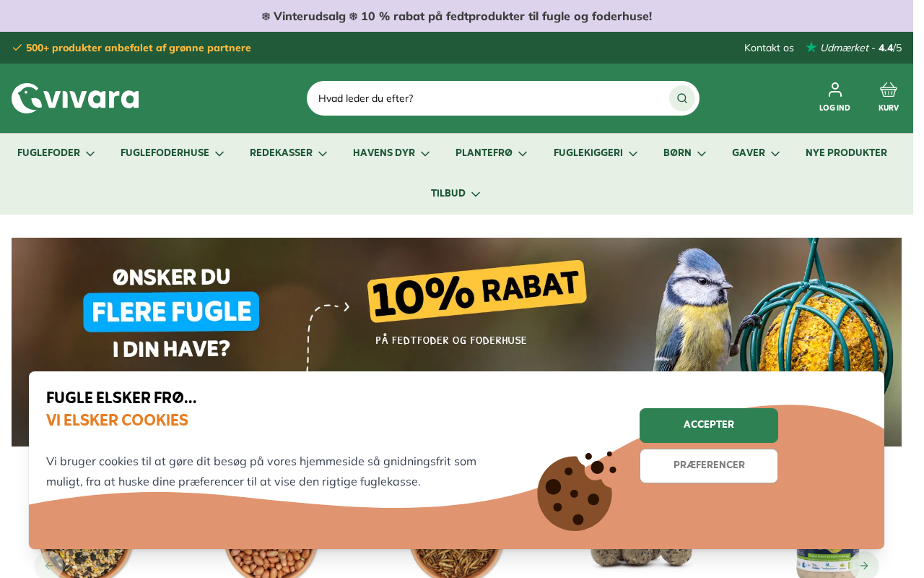Open the Tilbud dropdown
This screenshot has height=578, width=924.
click(x=456, y=194)
